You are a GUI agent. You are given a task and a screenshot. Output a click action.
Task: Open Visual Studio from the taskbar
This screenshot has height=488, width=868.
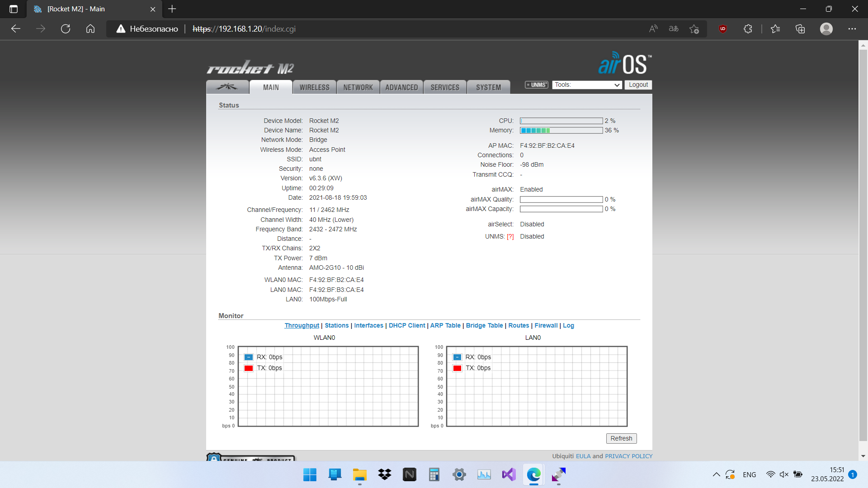tap(509, 474)
